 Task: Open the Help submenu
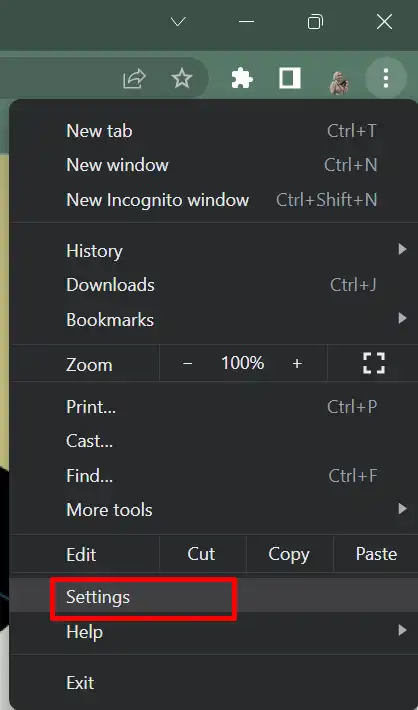click(214, 631)
